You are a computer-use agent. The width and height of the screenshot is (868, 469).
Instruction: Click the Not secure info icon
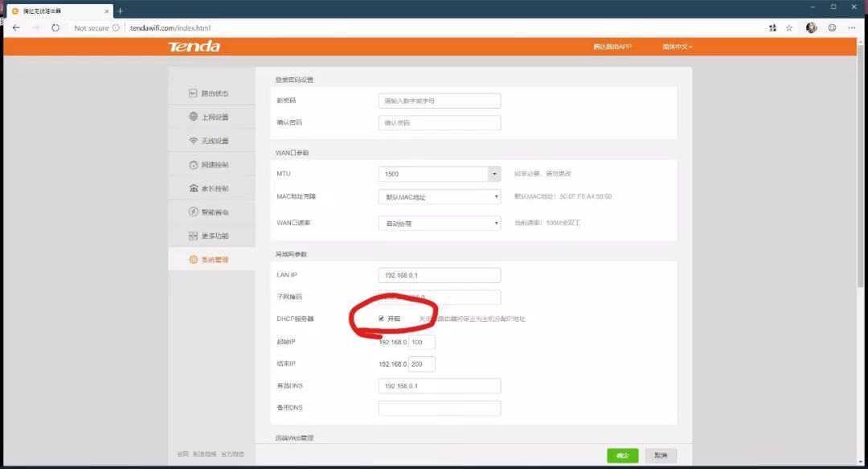116,27
